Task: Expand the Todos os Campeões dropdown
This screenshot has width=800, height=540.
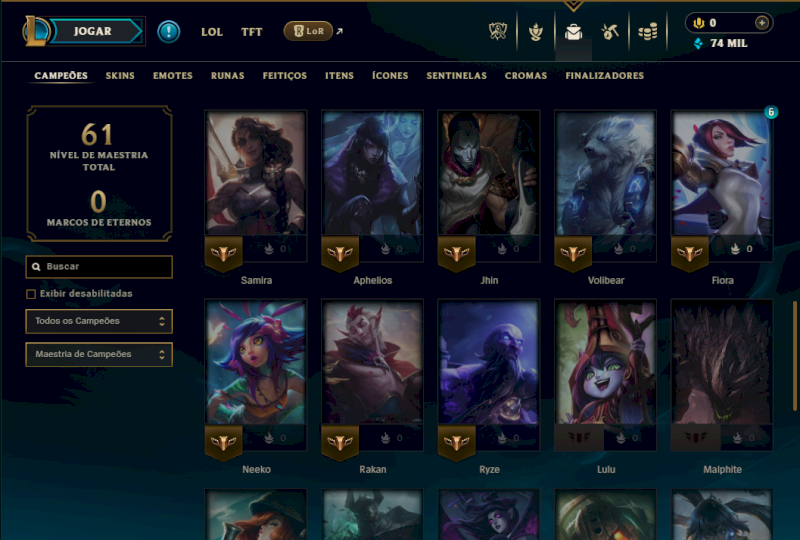Action: 99,321
